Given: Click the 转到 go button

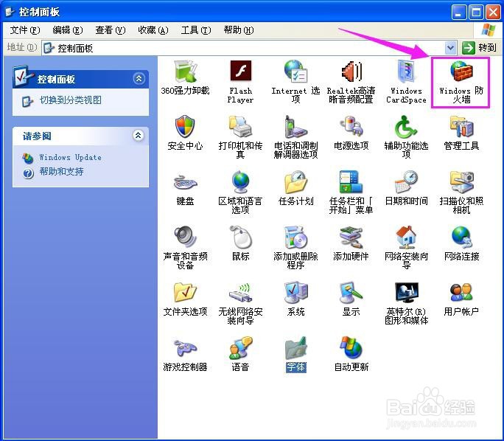Looking at the screenshot, I should pos(479,48).
